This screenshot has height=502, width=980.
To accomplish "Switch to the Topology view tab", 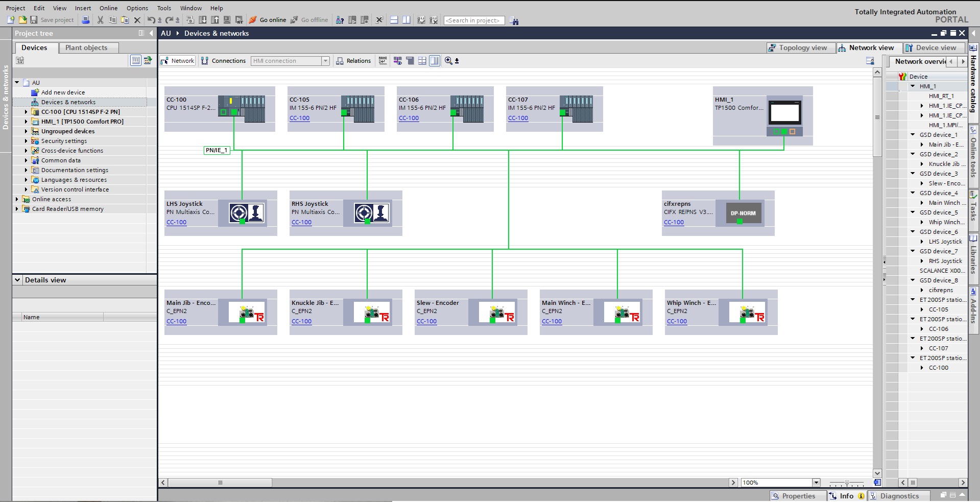I will pos(797,47).
